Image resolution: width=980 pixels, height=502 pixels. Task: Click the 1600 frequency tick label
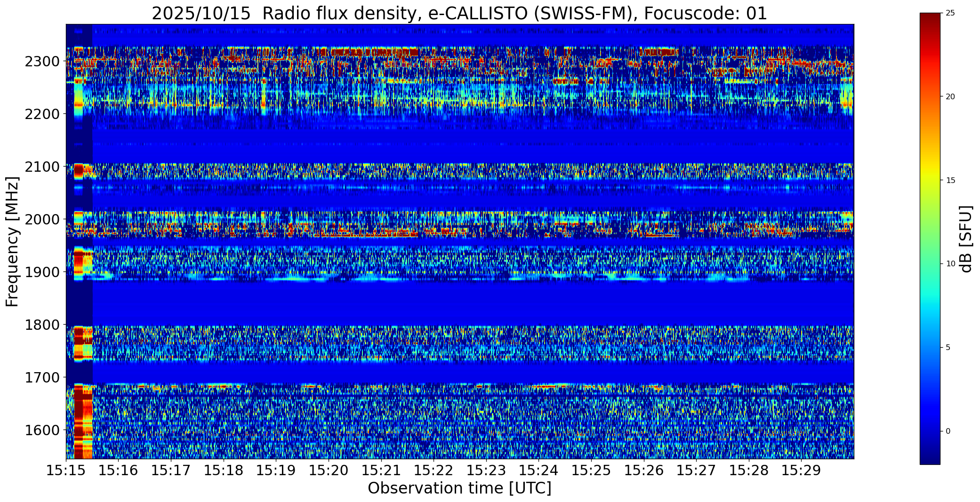(x=43, y=430)
